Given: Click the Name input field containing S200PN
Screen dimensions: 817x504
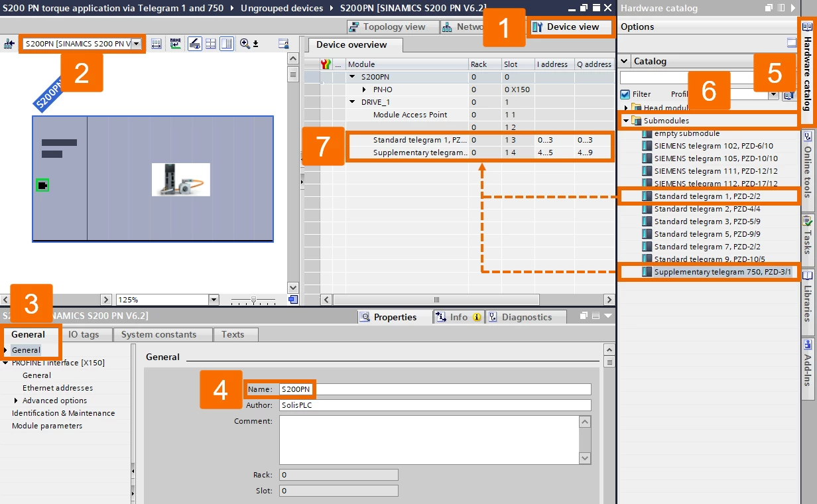Looking at the screenshot, I should click(435, 389).
